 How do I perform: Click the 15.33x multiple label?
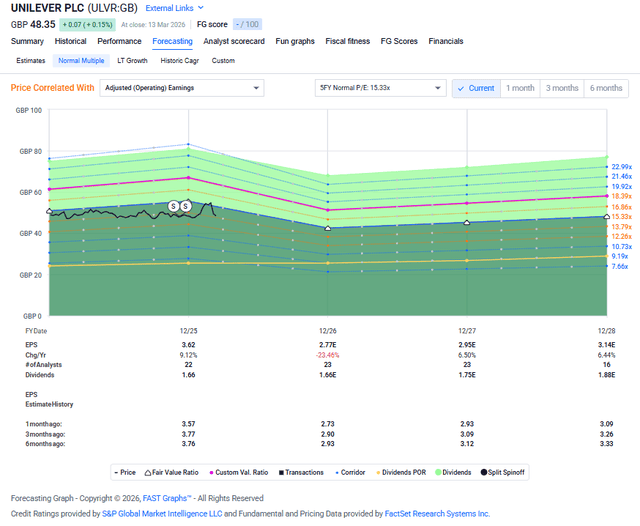(x=622, y=217)
